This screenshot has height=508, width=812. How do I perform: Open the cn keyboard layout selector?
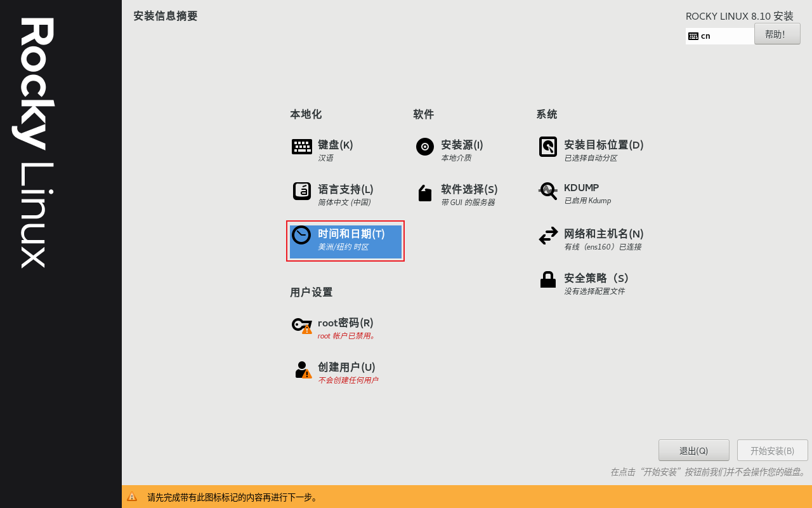(720, 36)
